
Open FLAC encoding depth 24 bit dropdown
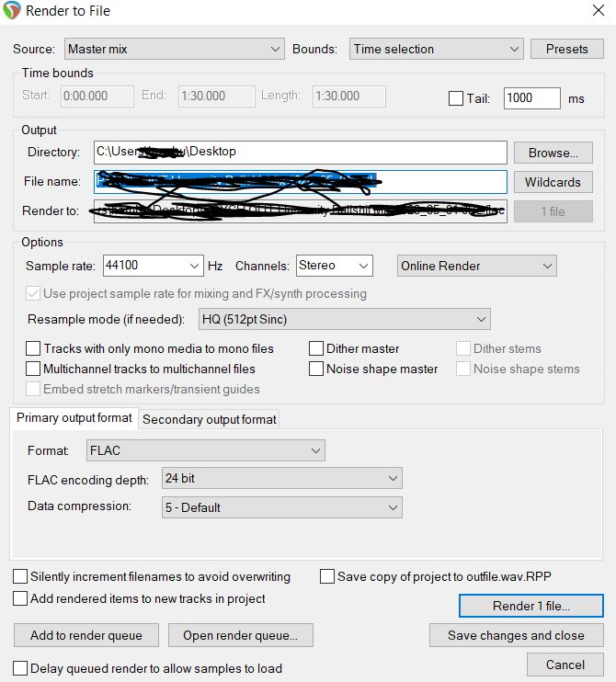click(282, 479)
